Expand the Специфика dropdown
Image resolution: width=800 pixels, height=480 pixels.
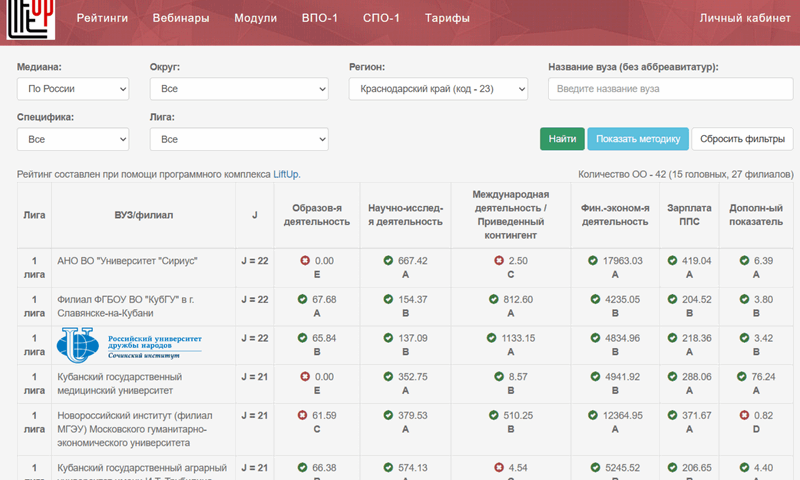tap(73, 139)
